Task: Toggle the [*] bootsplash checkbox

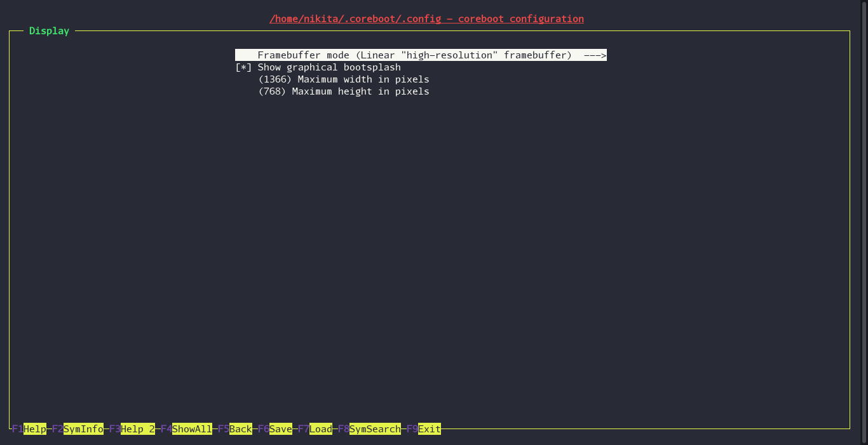Action: click(x=243, y=67)
